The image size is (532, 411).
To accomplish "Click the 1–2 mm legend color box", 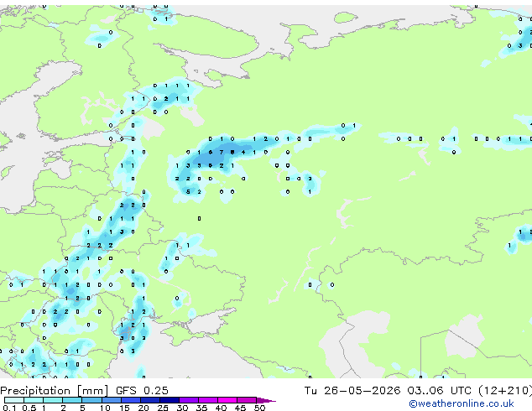I will (x=53, y=400).
